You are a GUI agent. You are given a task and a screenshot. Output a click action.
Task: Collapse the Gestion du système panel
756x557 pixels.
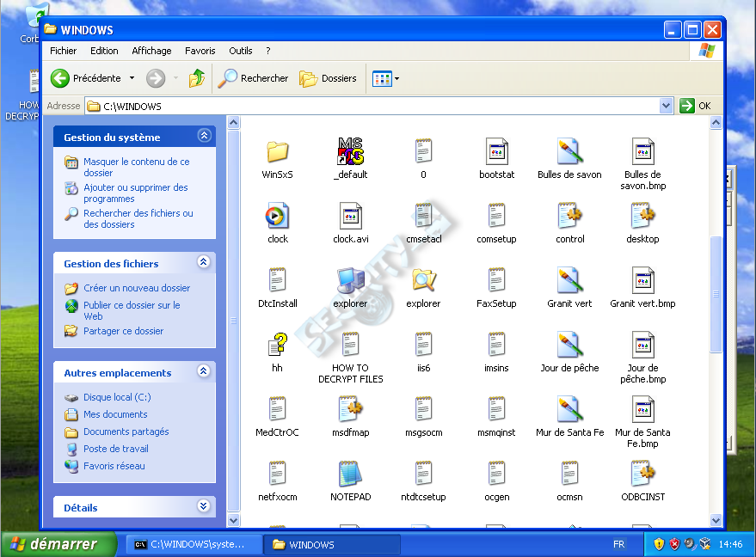pyautogui.click(x=204, y=136)
